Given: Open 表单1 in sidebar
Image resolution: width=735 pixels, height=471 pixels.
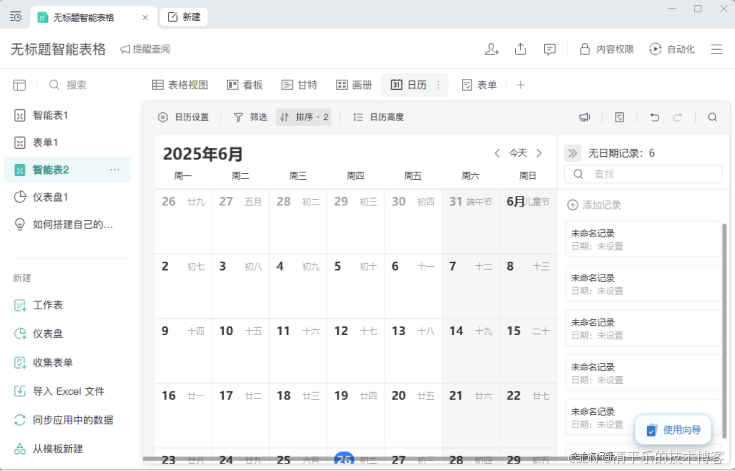Looking at the screenshot, I should (x=67, y=142).
